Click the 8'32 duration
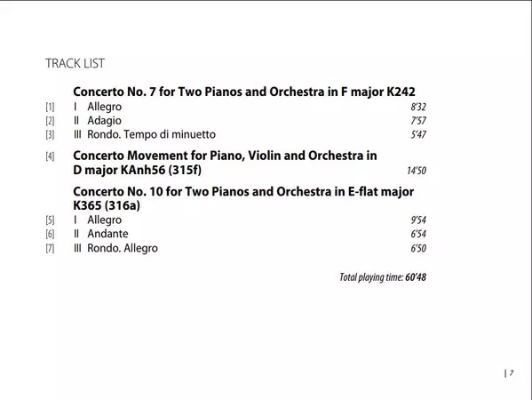This screenshot has height=400, width=532. (x=418, y=107)
